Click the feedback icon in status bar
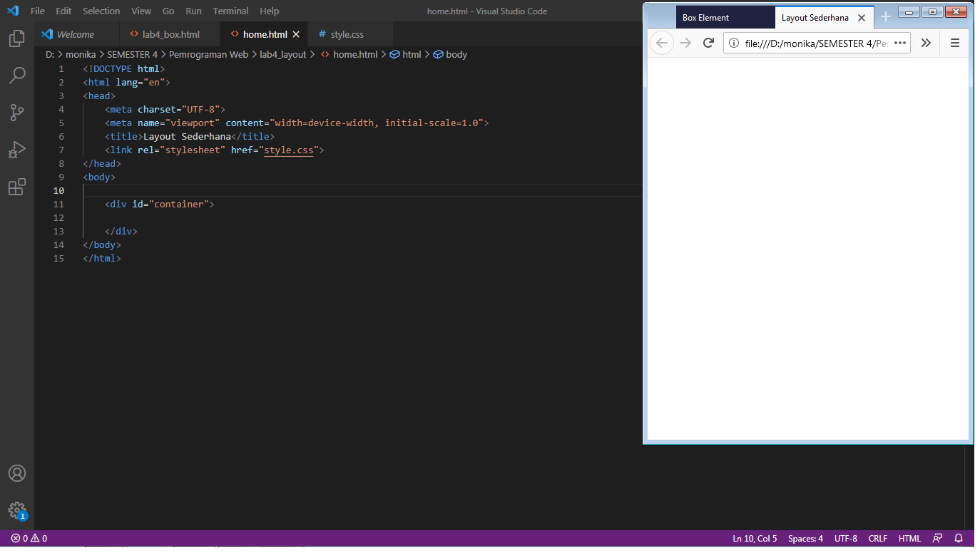 (937, 539)
